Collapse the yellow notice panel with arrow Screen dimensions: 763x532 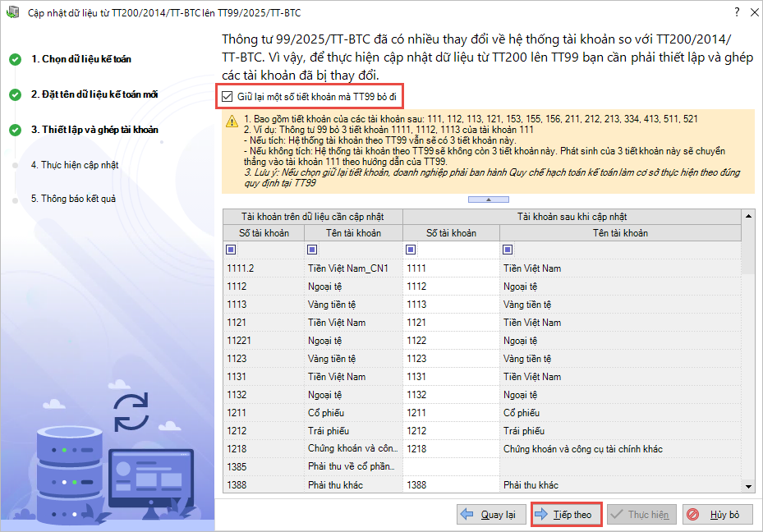click(487, 199)
